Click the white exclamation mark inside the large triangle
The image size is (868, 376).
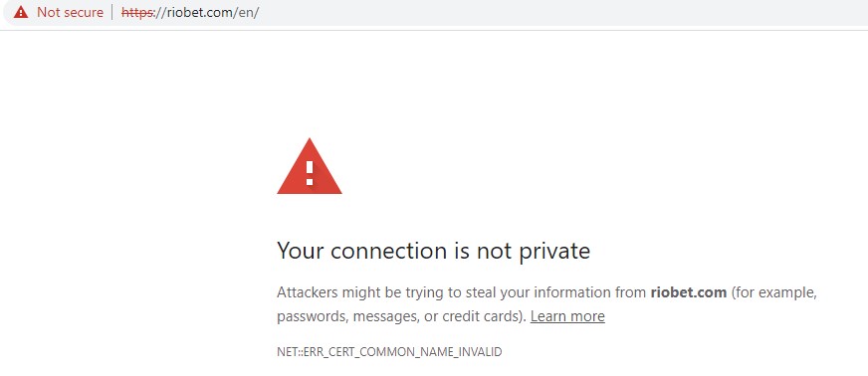point(310,172)
